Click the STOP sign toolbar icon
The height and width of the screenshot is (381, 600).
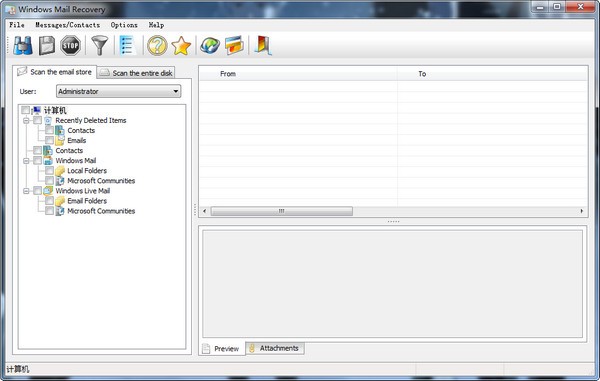point(70,46)
